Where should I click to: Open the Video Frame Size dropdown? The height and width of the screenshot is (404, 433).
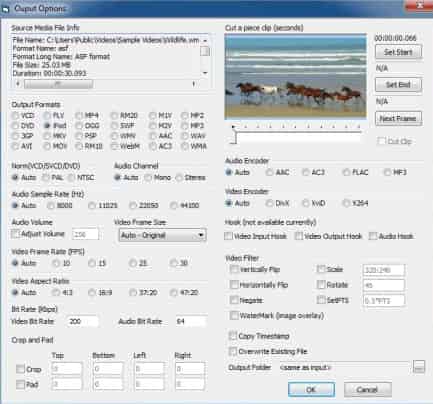pos(162,235)
